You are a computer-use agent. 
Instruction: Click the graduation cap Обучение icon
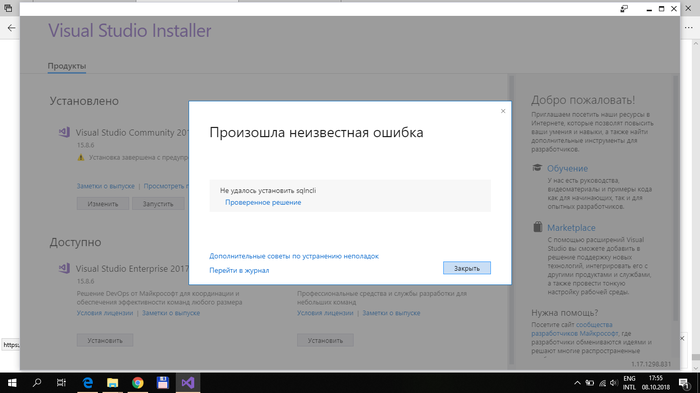tap(537, 168)
